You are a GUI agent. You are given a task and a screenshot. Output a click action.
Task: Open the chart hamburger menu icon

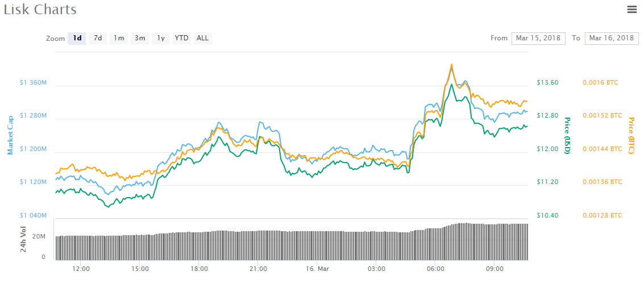(x=631, y=10)
